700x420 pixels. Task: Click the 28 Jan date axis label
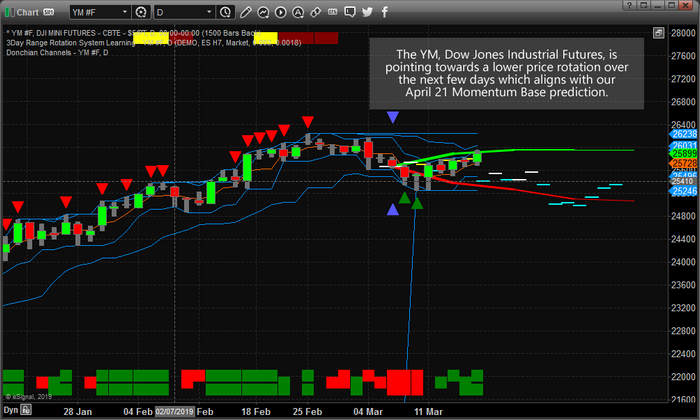(78, 412)
